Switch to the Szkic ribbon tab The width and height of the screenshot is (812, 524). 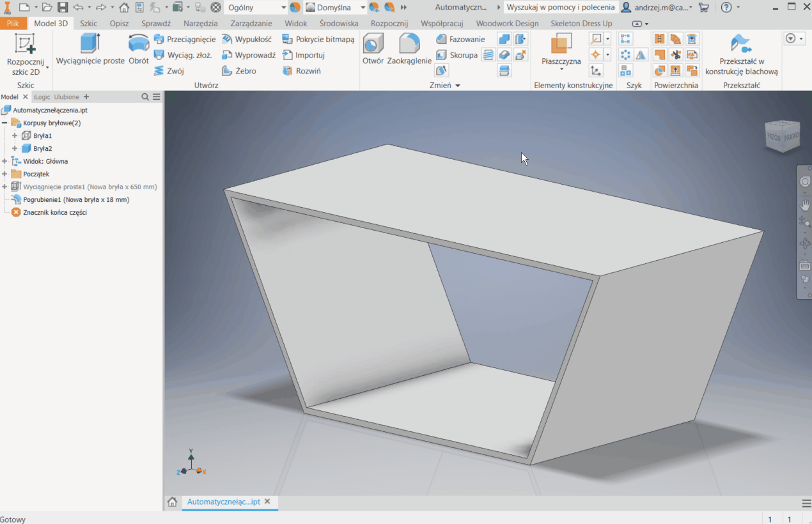tap(88, 24)
